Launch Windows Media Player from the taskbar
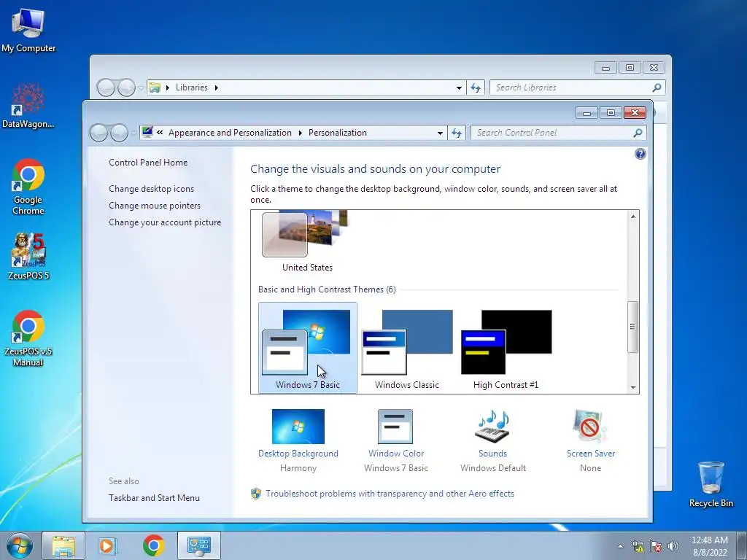The height and width of the screenshot is (560, 747). [108, 545]
